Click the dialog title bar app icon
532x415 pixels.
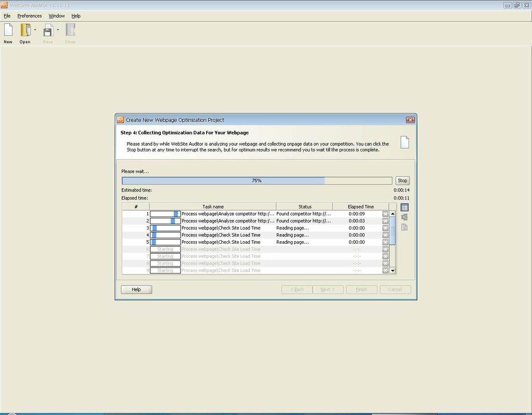pos(120,120)
